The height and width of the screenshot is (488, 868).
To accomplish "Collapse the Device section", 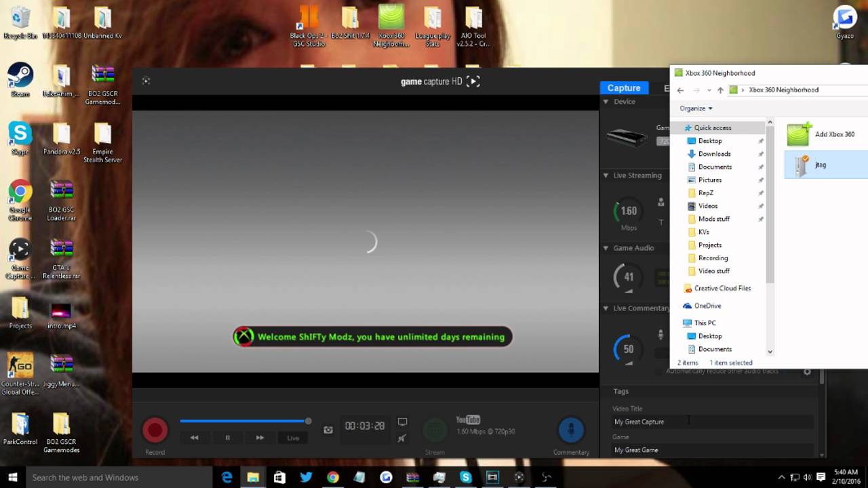I will (606, 102).
